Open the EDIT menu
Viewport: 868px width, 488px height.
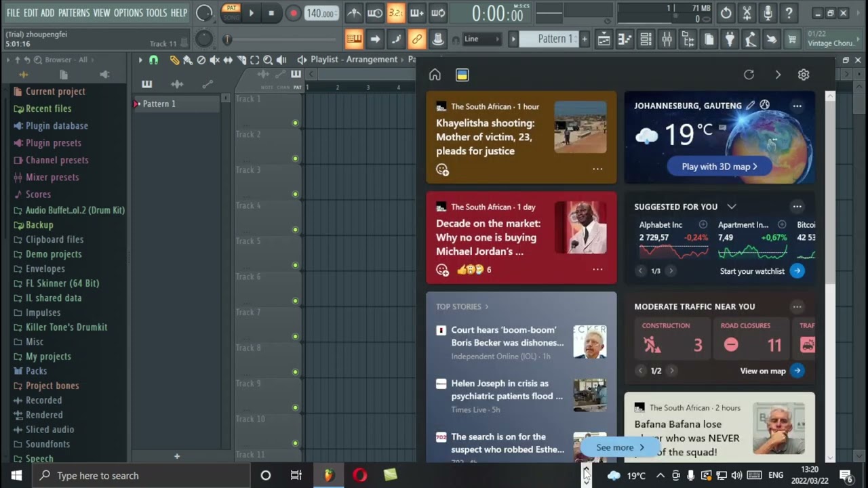[31, 13]
